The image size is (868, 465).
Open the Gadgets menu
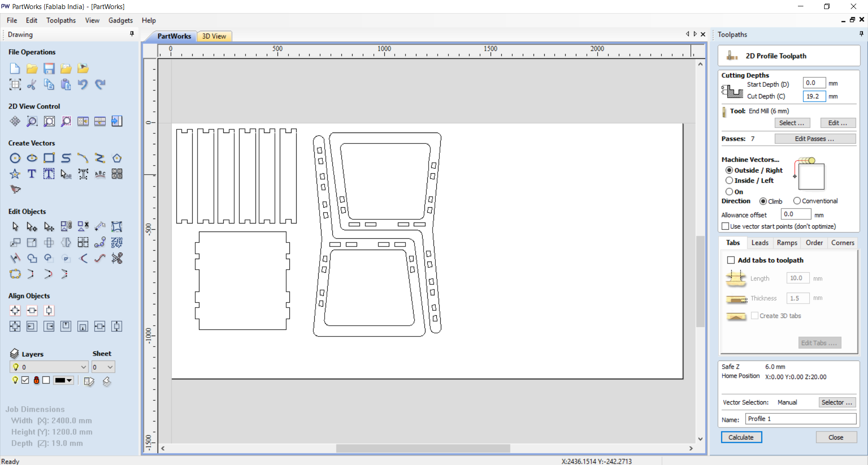coord(120,20)
